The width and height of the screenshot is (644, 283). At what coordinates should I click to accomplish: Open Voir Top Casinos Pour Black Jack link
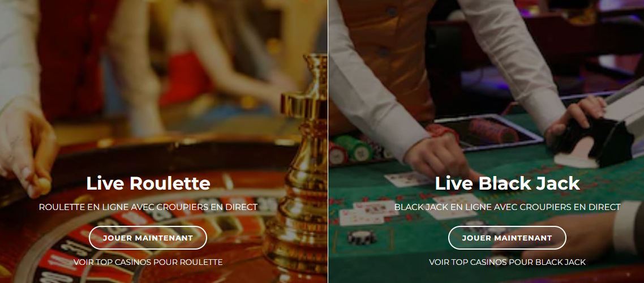coord(507,262)
